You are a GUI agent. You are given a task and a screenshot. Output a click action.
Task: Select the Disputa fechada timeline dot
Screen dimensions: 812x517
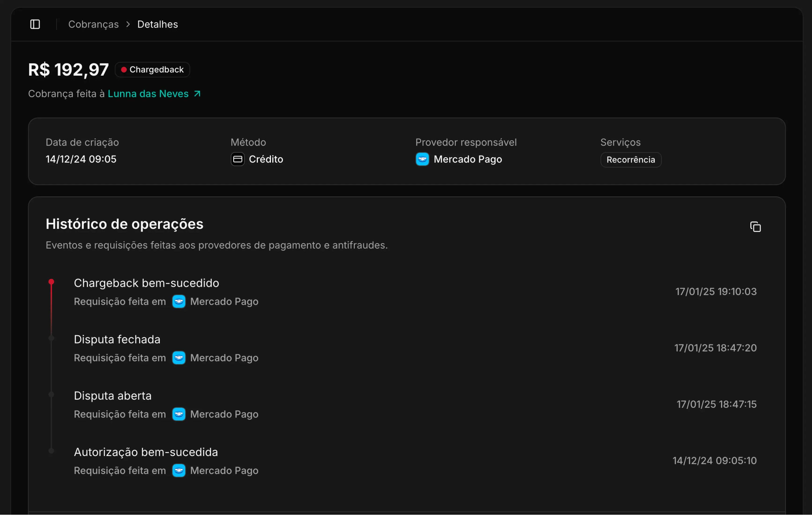pos(51,338)
